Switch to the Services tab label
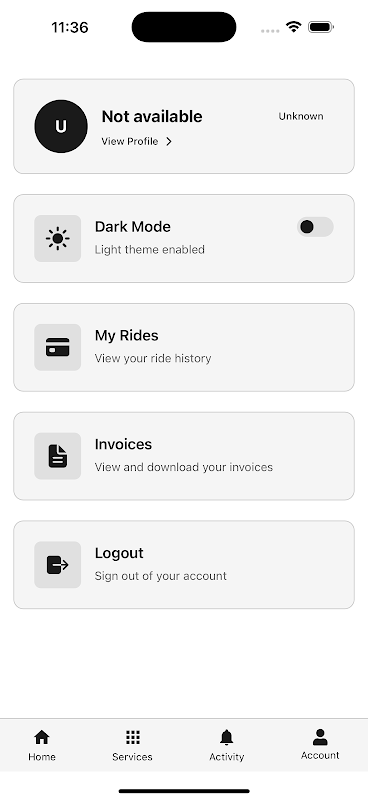Screen dimensions: 368x800 click(132, 757)
